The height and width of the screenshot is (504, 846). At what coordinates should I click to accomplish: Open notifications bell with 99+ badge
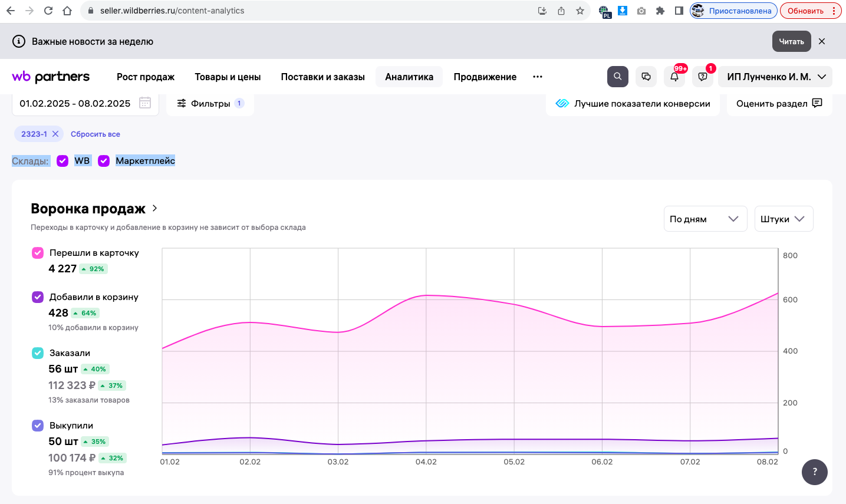(674, 77)
